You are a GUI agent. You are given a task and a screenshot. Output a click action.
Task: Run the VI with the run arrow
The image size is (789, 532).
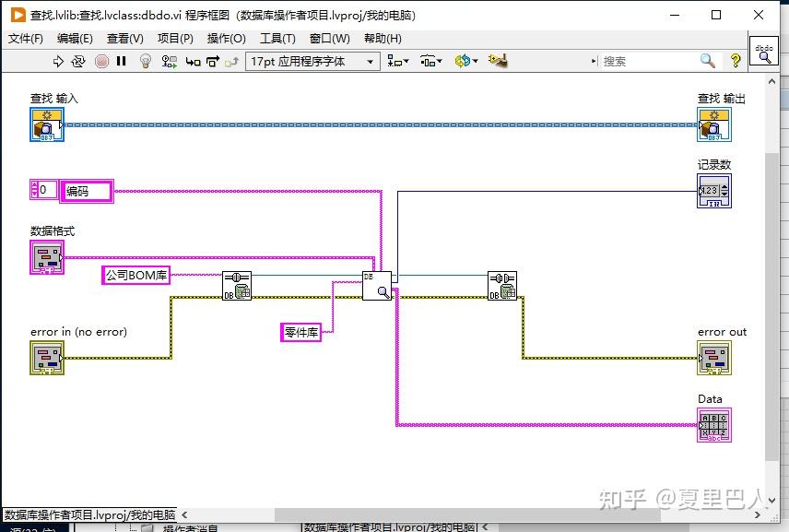point(58,61)
